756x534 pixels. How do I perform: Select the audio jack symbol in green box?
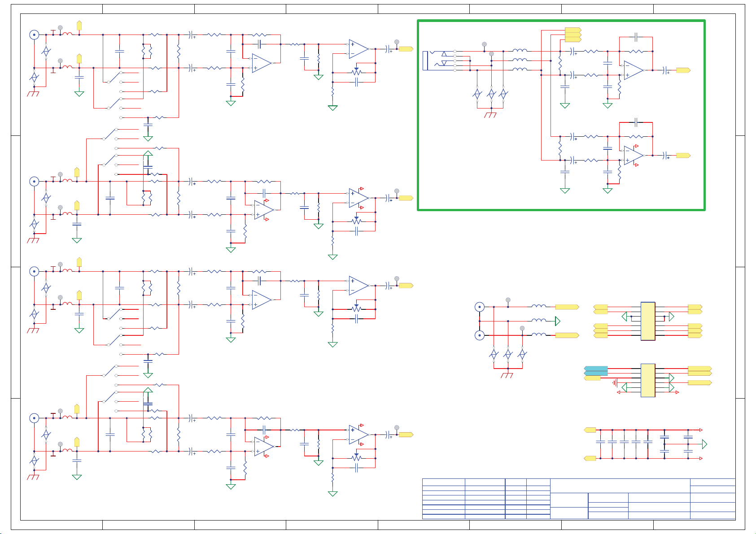point(426,61)
